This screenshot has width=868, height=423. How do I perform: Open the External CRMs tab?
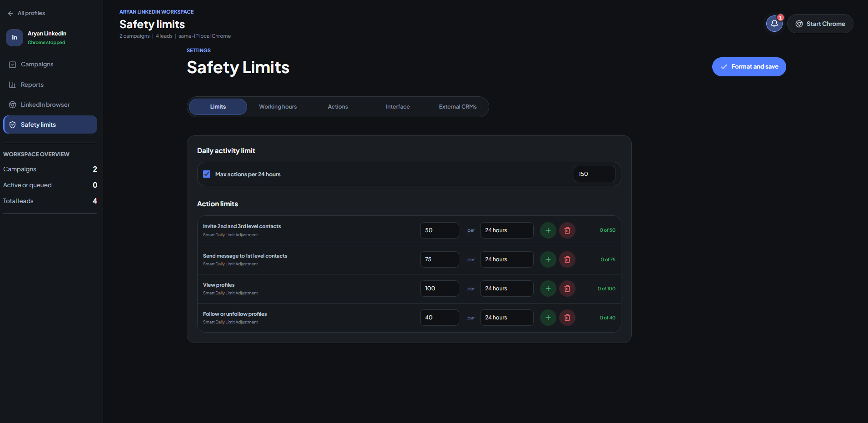click(458, 107)
